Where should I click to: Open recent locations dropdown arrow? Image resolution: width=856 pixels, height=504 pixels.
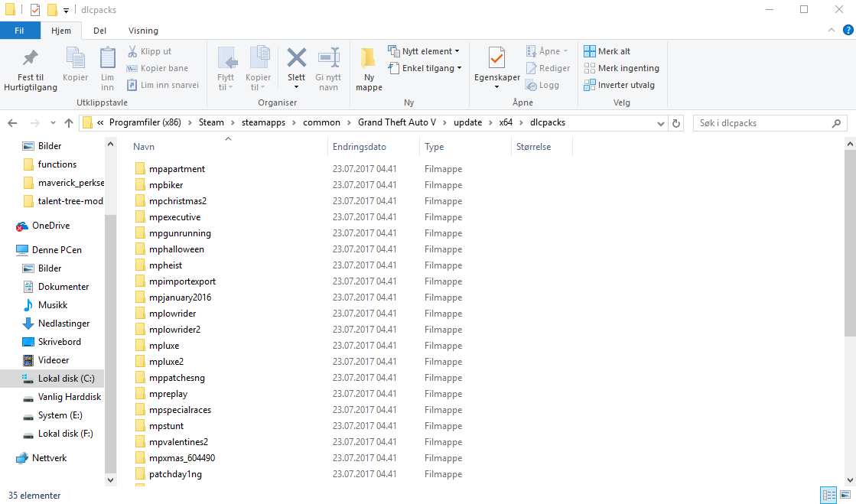pyautogui.click(x=53, y=123)
